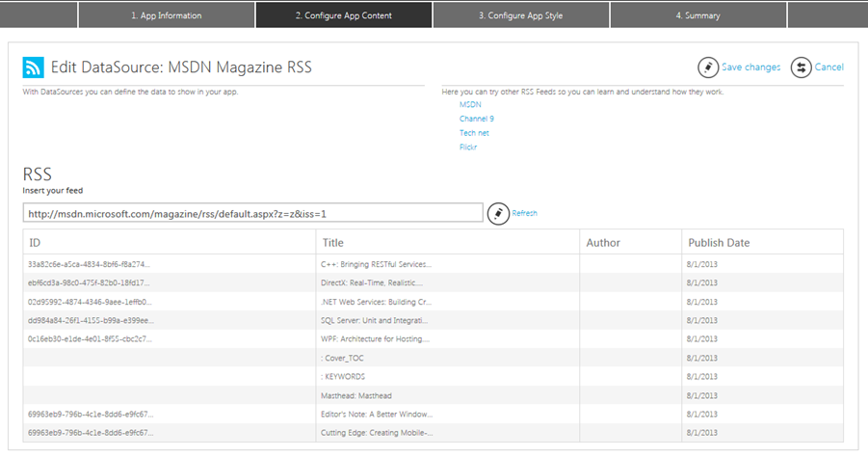
Task: Click the Refresh round icon
Action: (x=498, y=213)
